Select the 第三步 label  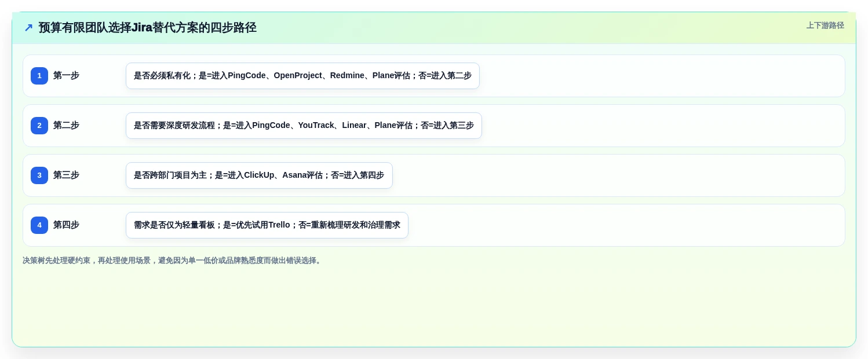(66, 175)
